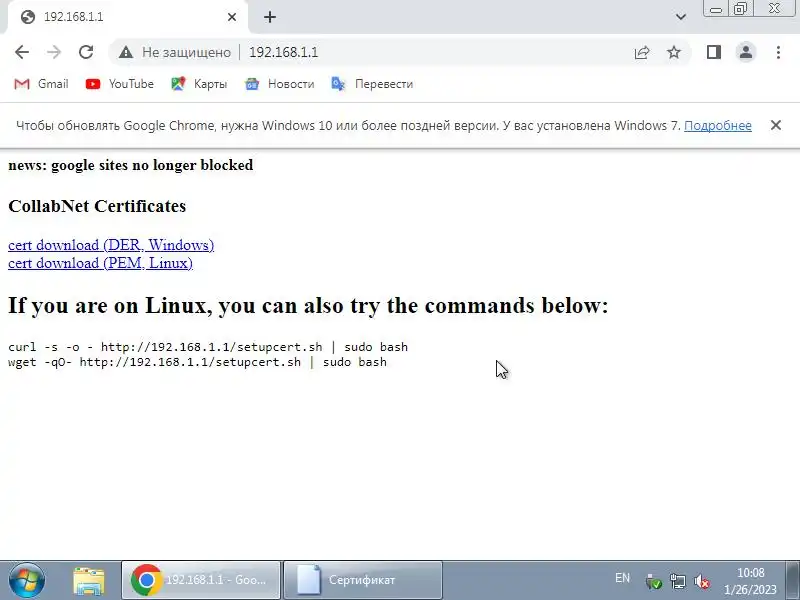Click the curl setupcert.sh command line
The image size is (800, 600).
(208, 347)
